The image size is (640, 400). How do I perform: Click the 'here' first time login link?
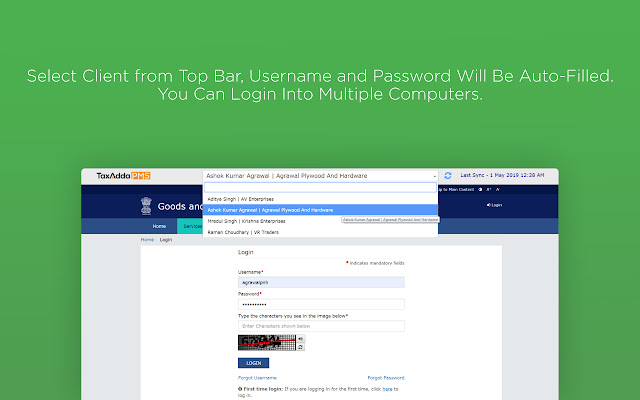(387, 389)
